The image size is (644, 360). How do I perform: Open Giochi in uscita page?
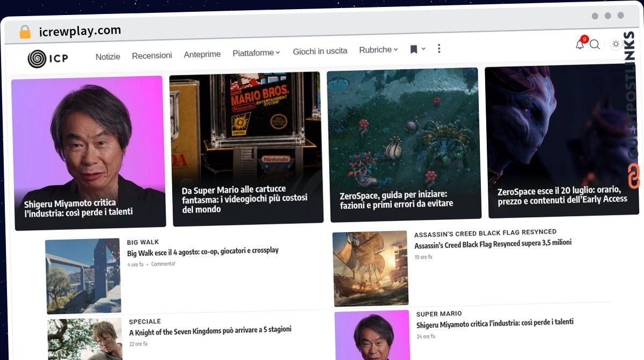[320, 51]
